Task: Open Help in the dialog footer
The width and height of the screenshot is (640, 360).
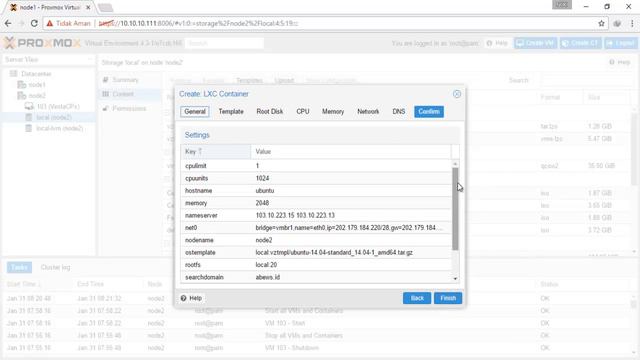Action: [x=191, y=298]
